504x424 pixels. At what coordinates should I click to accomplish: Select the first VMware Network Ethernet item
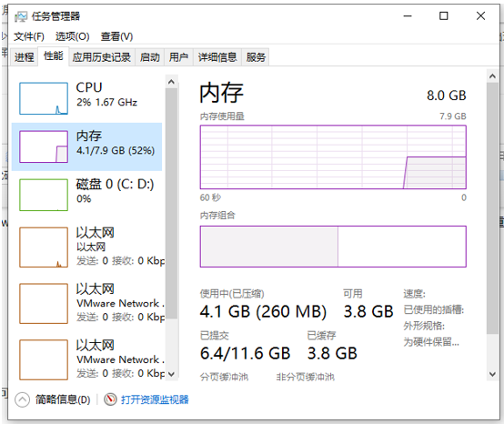[x=88, y=303]
